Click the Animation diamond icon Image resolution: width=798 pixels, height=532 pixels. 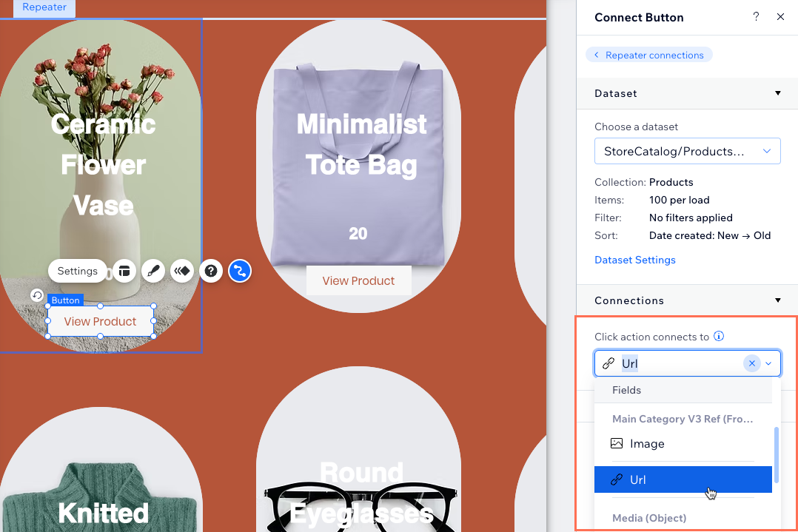point(182,271)
